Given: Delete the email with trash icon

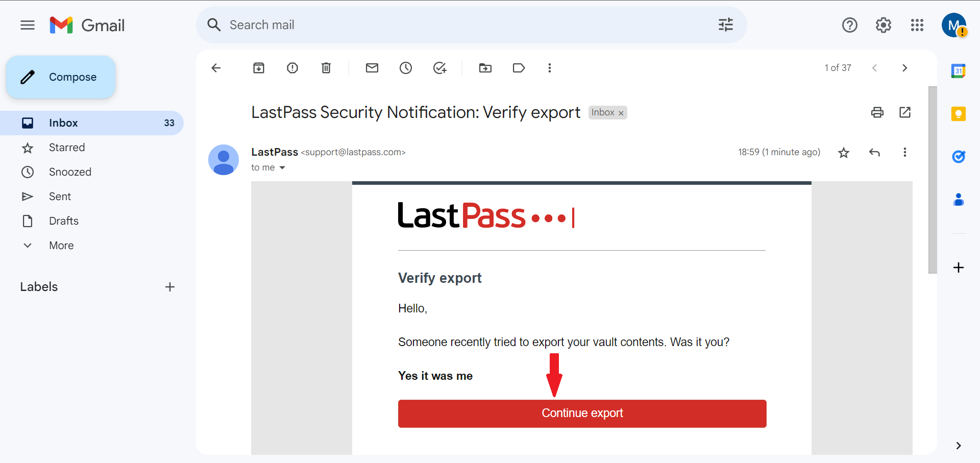Looking at the screenshot, I should click(326, 68).
